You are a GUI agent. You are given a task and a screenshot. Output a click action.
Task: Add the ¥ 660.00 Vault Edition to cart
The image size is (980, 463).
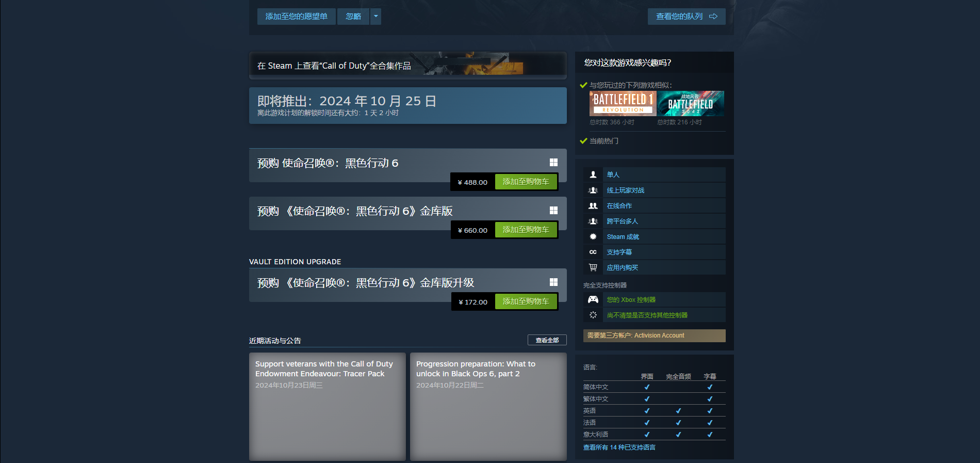[x=526, y=230]
